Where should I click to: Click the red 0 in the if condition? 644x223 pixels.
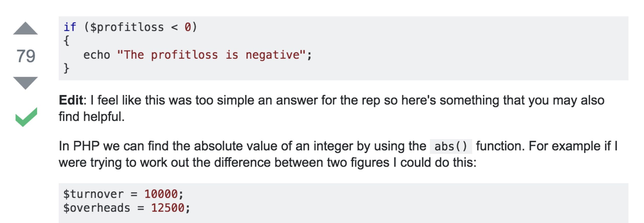click(x=188, y=27)
